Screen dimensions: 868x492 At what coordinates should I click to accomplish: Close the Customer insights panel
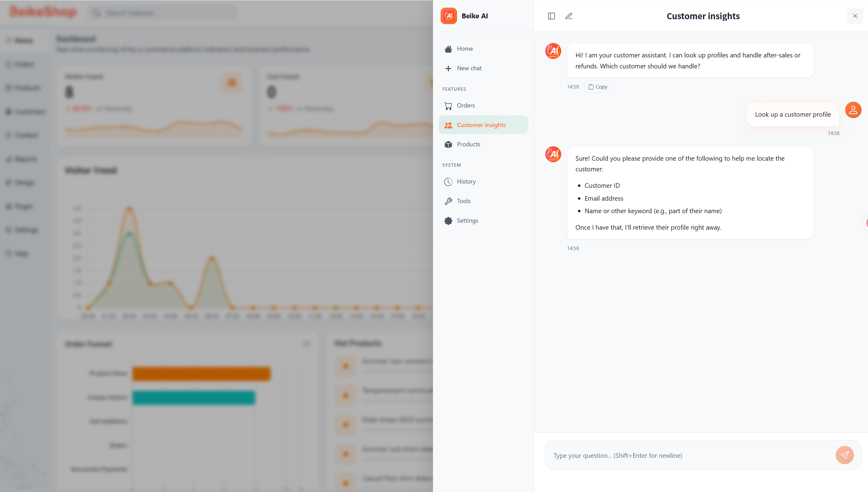click(x=855, y=16)
